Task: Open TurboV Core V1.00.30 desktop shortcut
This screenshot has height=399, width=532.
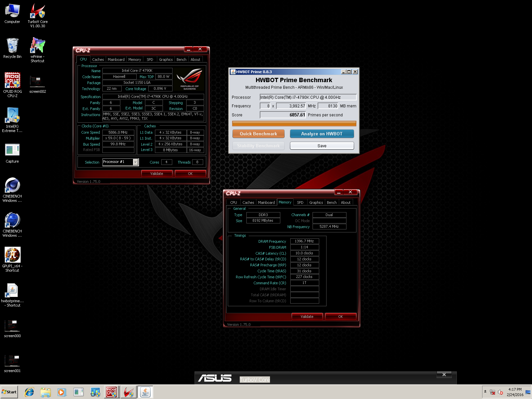Action: [x=38, y=15]
